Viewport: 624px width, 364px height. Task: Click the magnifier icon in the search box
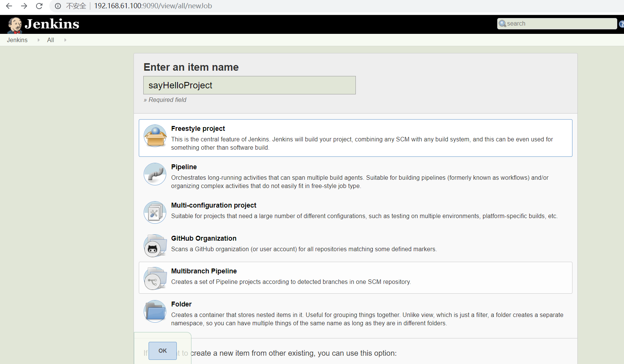click(503, 24)
